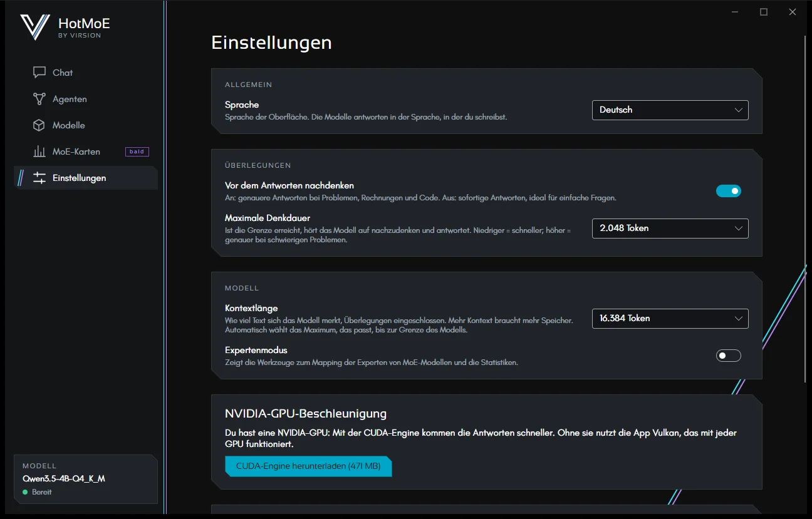Click the 'Maximale Denkdauer' label
This screenshot has width=812, height=519.
pyautogui.click(x=268, y=218)
